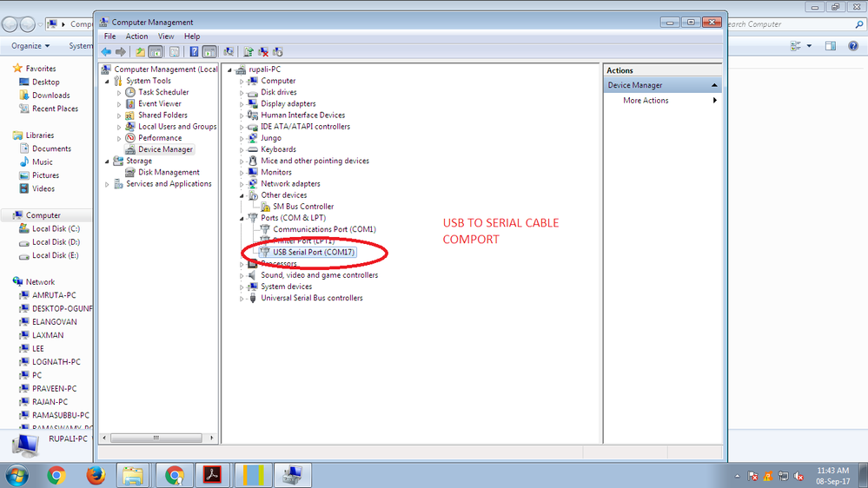Expand Display adapters category arrow
The width and height of the screenshot is (868, 488).
coord(242,104)
